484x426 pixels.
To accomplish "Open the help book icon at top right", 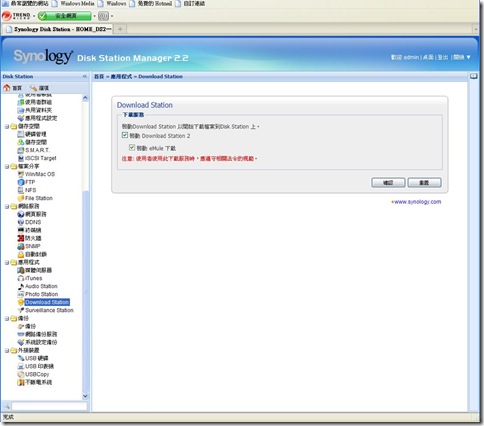I will coord(473,76).
